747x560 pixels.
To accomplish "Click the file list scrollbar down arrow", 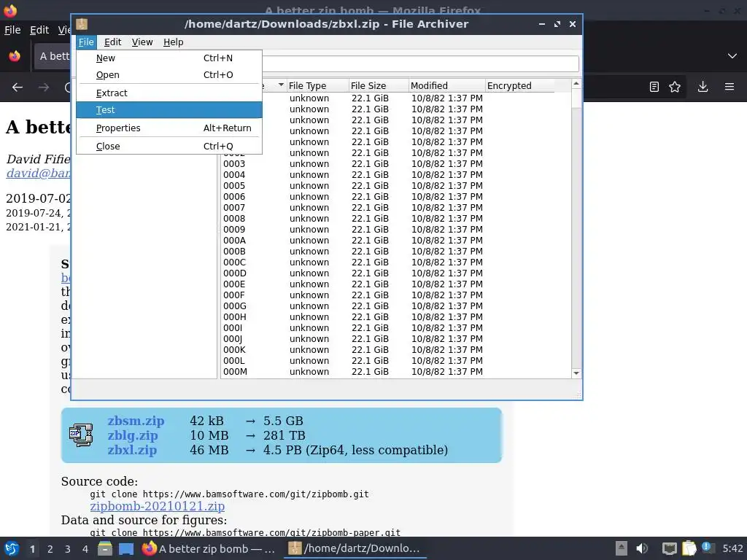I will click(x=576, y=373).
